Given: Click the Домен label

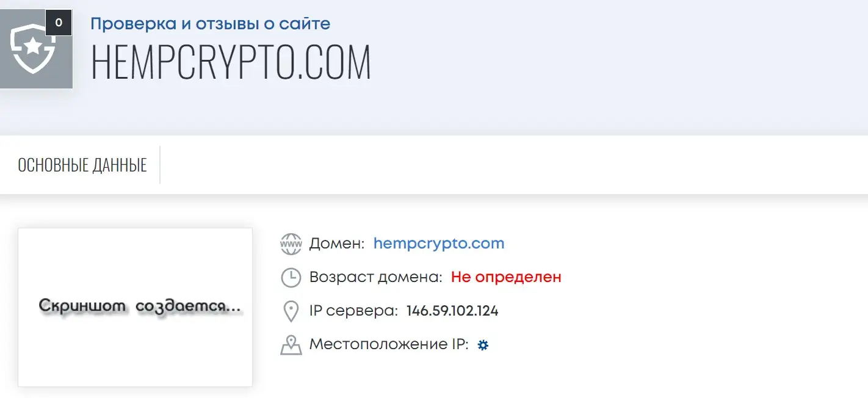Looking at the screenshot, I should coord(337,244).
